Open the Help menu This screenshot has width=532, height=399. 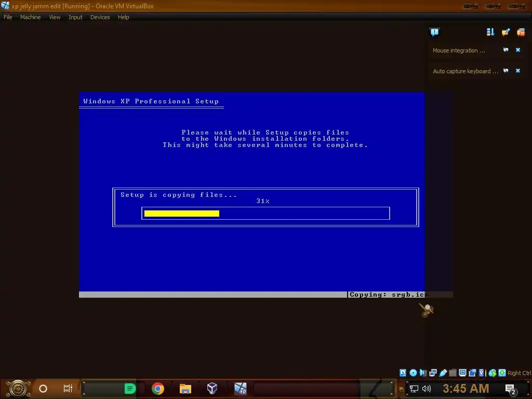(123, 17)
